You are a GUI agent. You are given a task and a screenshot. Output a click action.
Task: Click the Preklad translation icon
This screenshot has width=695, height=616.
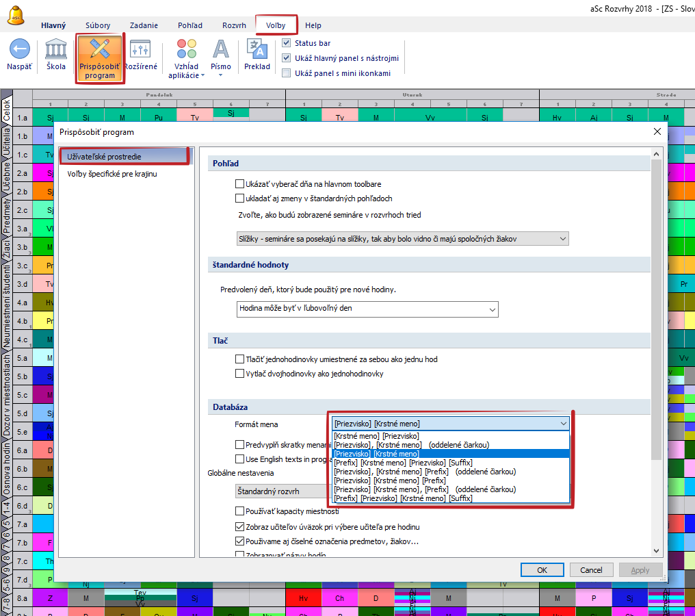(257, 49)
